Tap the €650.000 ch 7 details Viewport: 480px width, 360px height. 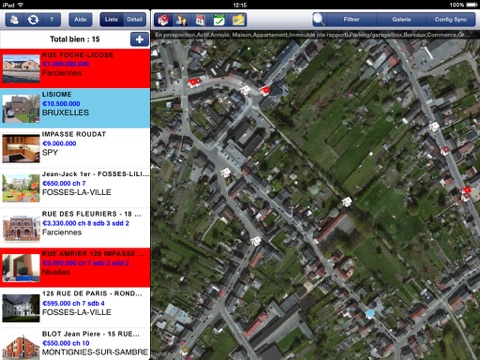coord(64,183)
